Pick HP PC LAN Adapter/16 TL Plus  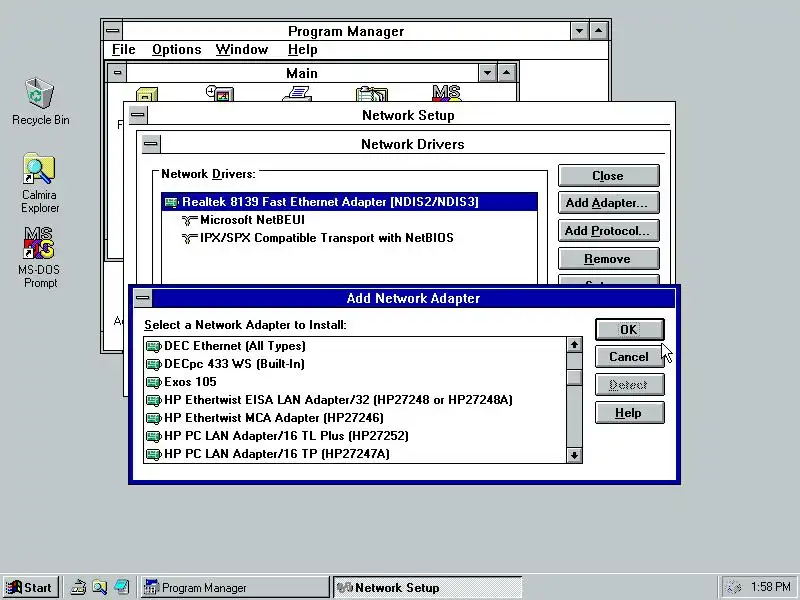[355, 436]
